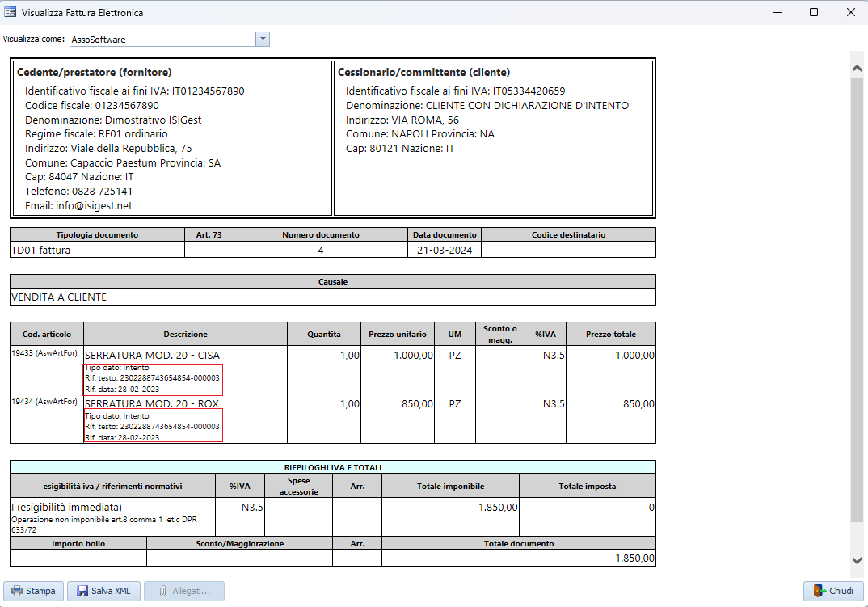Click Chiudi to close the invoice viewer
This screenshot has width=868, height=607.
833,590
